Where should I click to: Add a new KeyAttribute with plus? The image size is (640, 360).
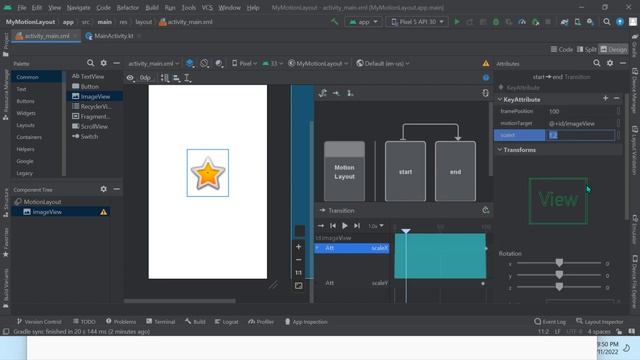coord(605,98)
